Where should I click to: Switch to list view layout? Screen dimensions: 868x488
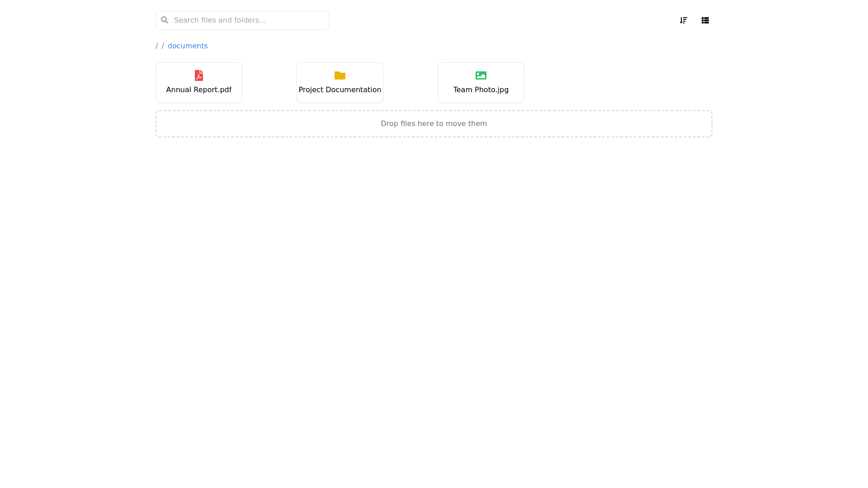pyautogui.click(x=705, y=20)
